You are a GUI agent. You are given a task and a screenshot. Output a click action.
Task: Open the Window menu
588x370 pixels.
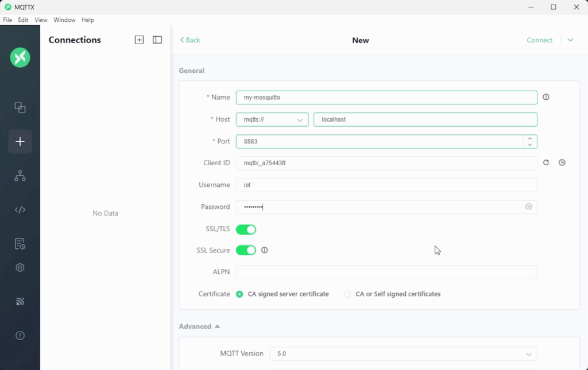(x=64, y=20)
